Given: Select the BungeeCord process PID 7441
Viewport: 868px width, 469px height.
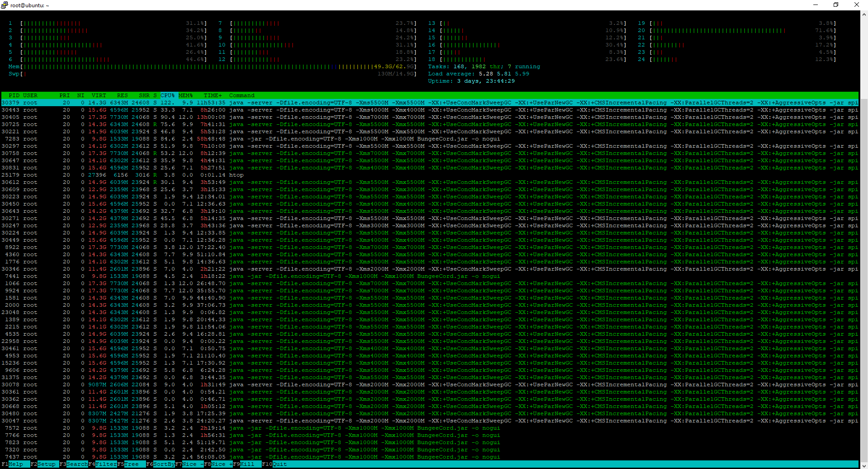Looking at the screenshot, I should click(x=430, y=276).
